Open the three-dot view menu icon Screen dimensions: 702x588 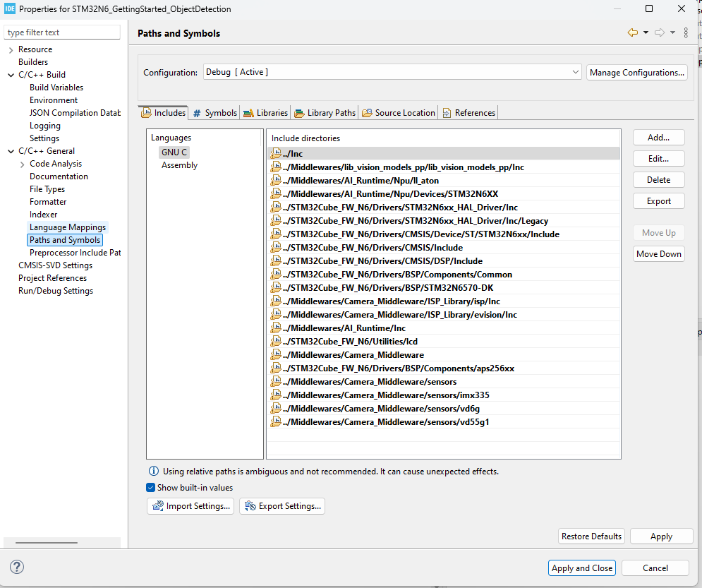coord(685,32)
